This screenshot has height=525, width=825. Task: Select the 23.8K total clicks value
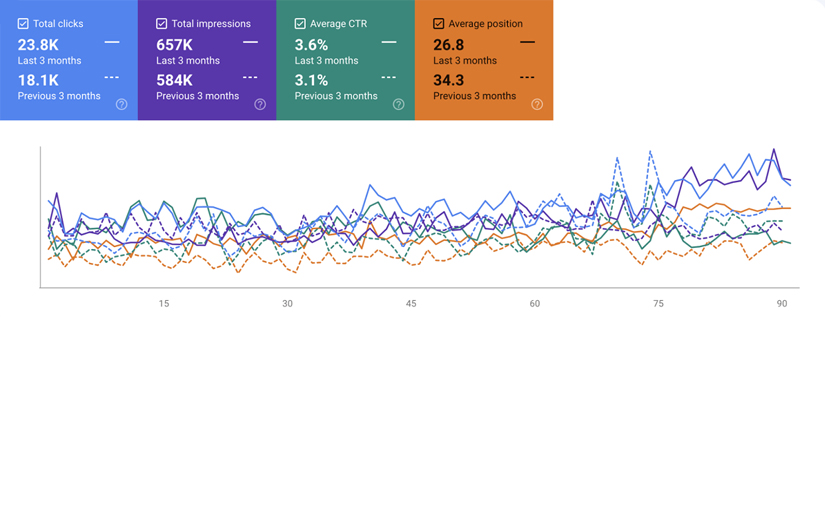[x=38, y=45]
